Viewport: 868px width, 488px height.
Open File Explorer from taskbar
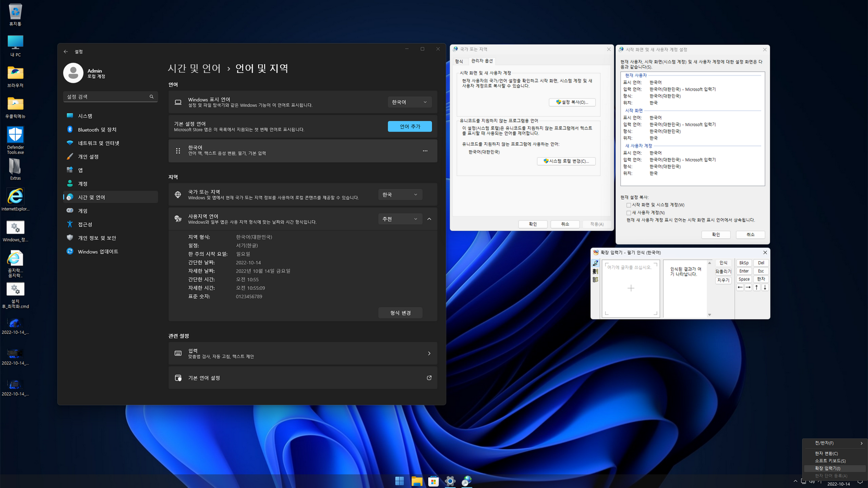click(x=417, y=481)
